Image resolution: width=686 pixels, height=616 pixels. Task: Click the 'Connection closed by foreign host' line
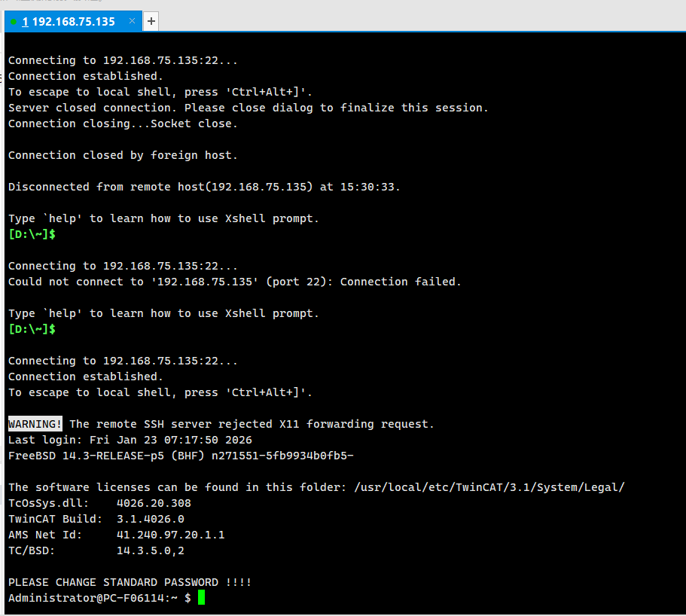coord(123,155)
